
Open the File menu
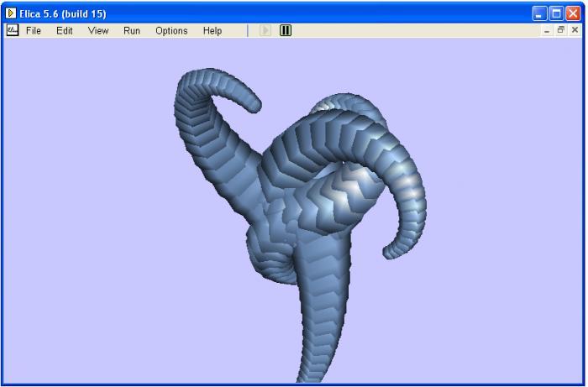34,31
